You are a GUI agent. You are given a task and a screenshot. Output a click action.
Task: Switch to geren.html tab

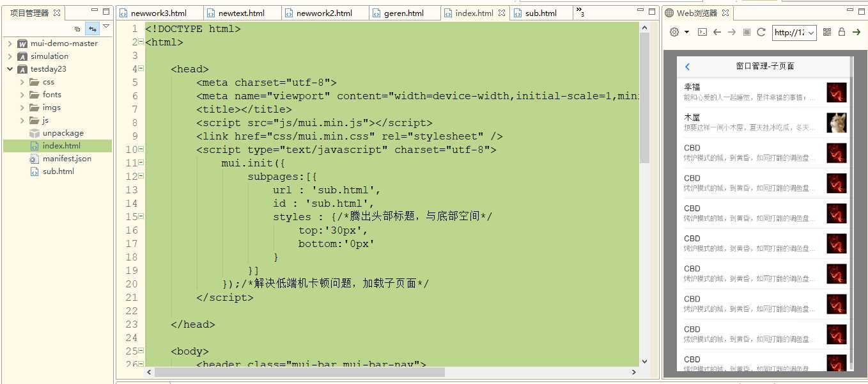click(403, 13)
